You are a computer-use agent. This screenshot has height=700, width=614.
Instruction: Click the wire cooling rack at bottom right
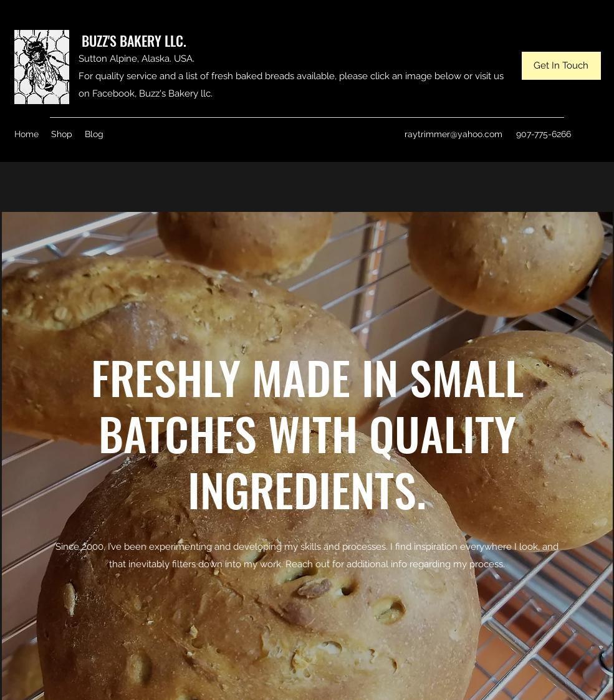click(549, 634)
